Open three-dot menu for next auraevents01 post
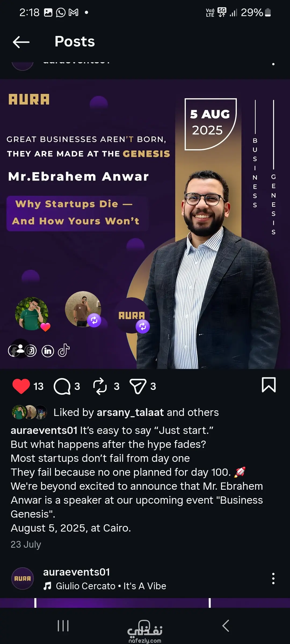The width and height of the screenshot is (290, 644). point(273,579)
